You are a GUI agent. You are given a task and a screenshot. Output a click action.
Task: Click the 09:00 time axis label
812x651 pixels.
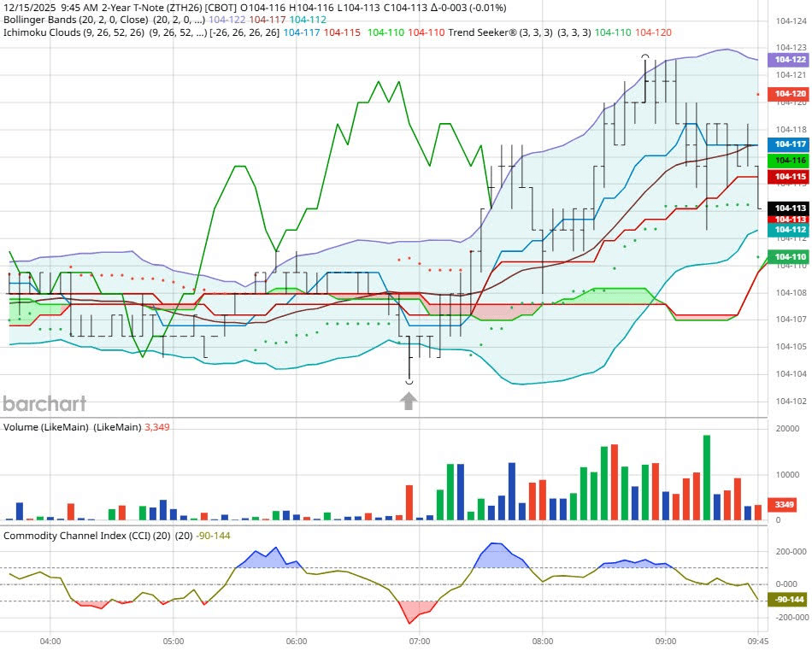pos(665,641)
